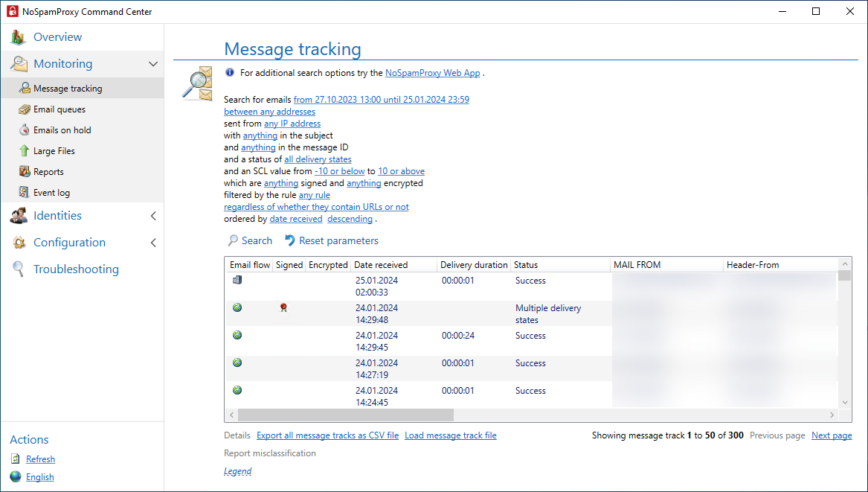Click the blue information icon
The image size is (868, 492).
230,72
